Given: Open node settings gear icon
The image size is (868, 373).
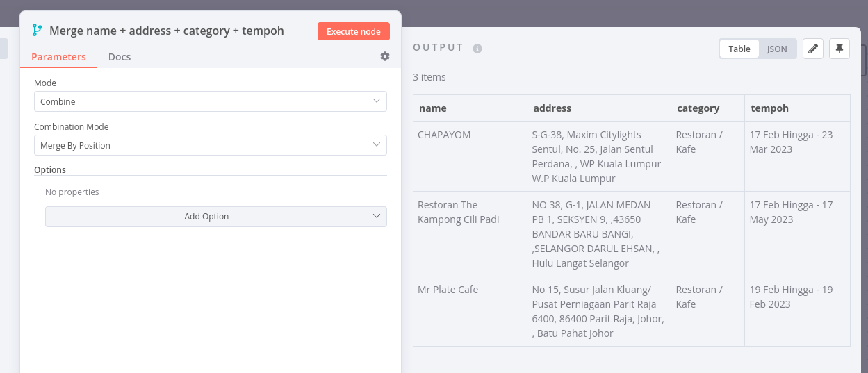Looking at the screenshot, I should click(385, 56).
